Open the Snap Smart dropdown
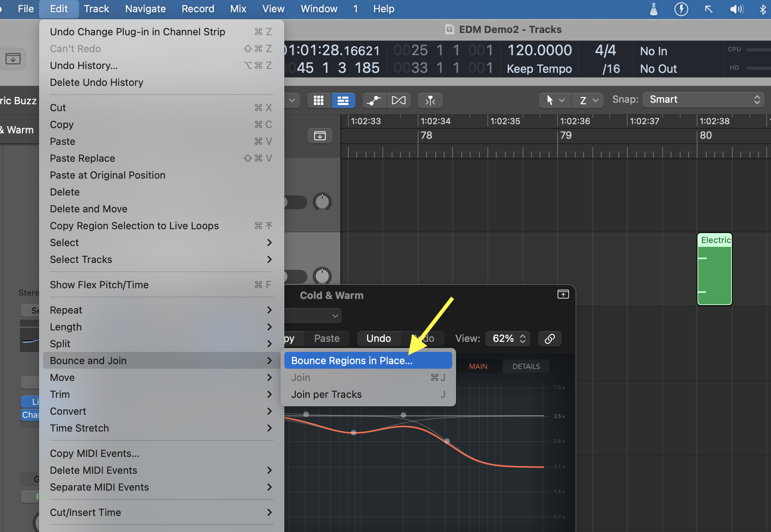771x532 pixels. 703,100
